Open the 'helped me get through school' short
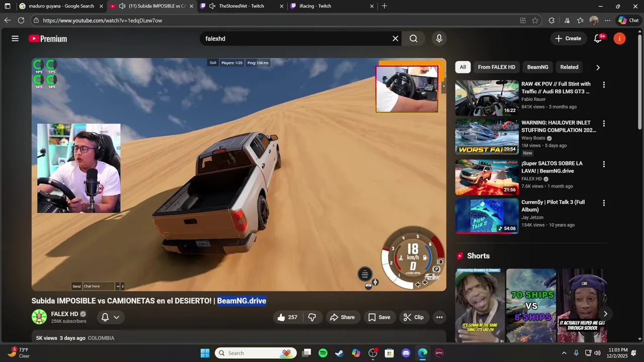Screen dimensions: 644x362 tap(582, 306)
